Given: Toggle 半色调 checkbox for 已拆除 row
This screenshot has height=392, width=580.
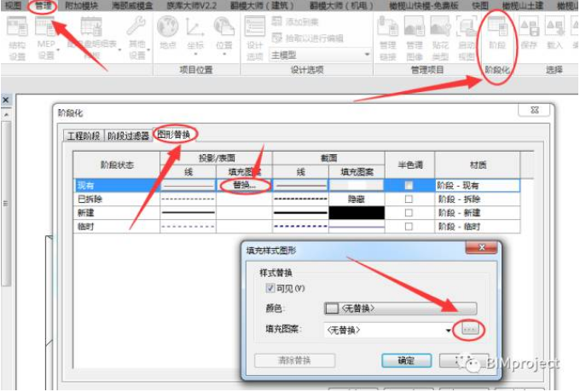Looking at the screenshot, I should 409,199.
